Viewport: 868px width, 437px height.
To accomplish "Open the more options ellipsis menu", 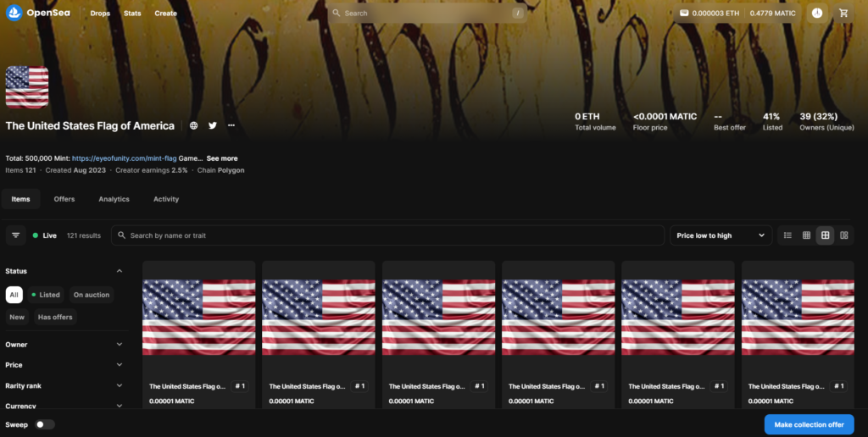I will coord(231,125).
